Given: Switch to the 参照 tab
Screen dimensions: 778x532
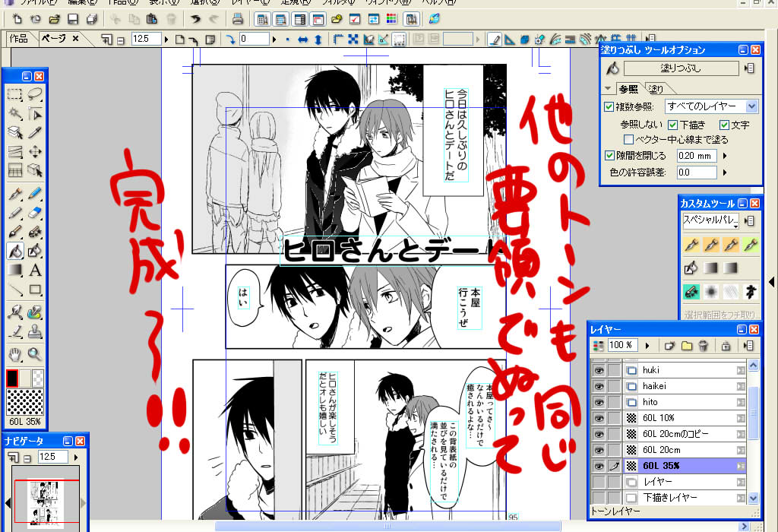Looking at the screenshot, I should [x=628, y=89].
